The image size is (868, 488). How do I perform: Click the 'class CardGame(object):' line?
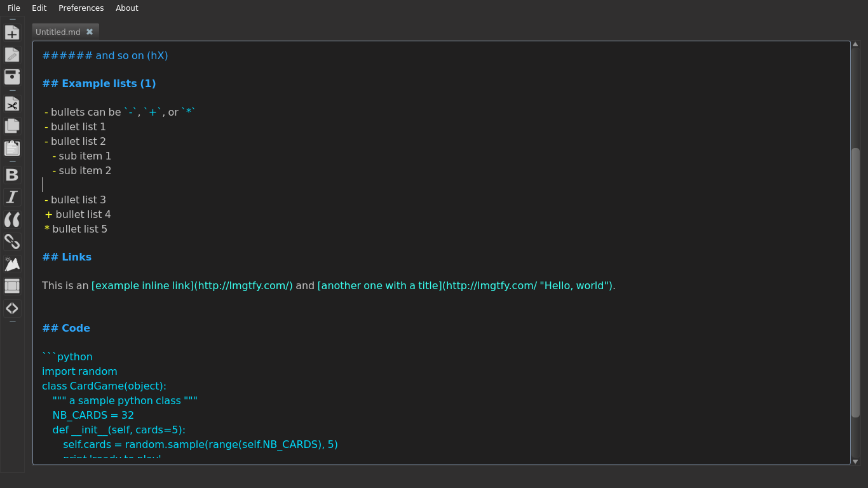pyautogui.click(x=104, y=386)
